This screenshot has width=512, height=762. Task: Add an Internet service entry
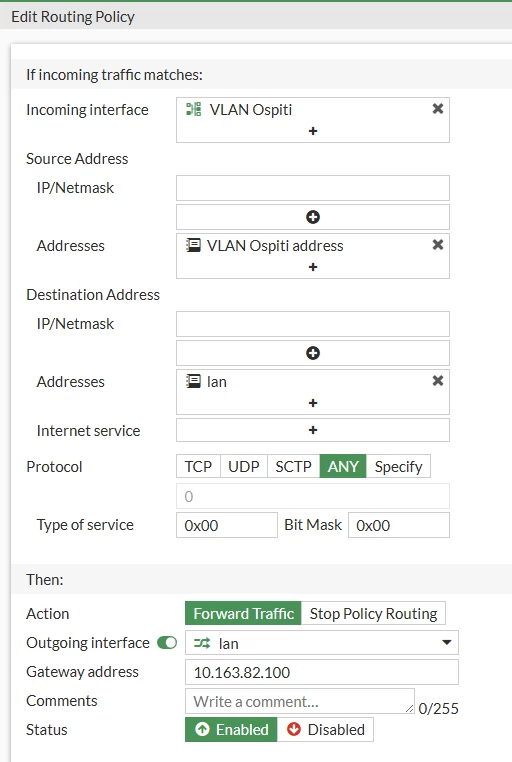313,430
